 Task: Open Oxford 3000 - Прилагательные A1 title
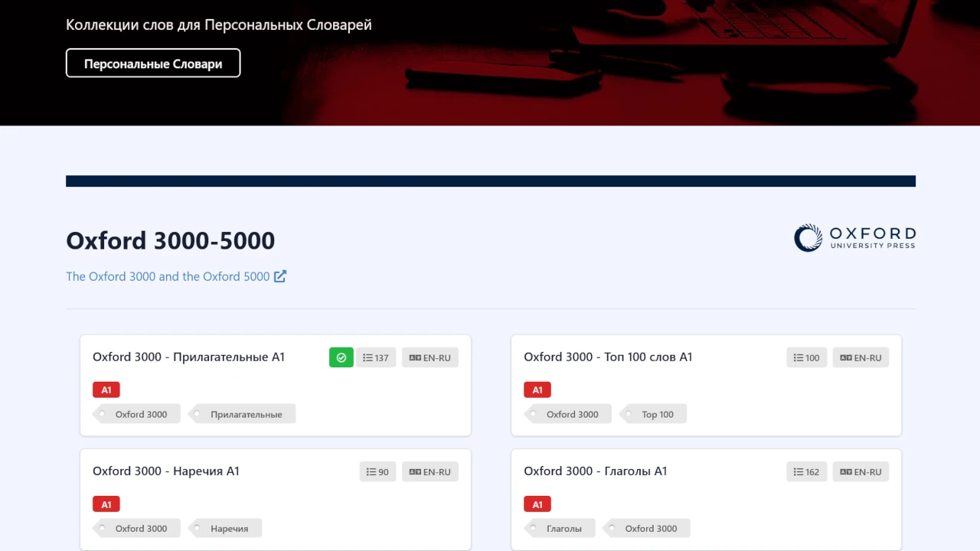[188, 357]
